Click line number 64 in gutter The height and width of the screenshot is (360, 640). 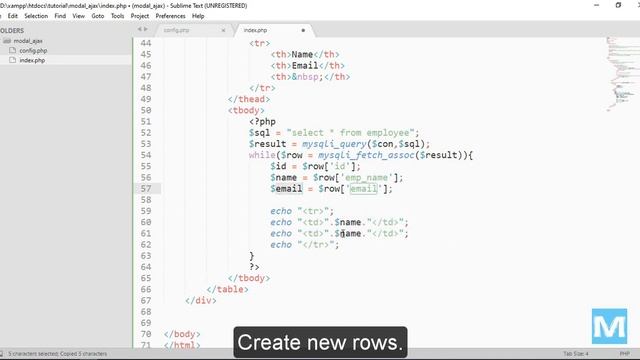[x=146, y=267]
